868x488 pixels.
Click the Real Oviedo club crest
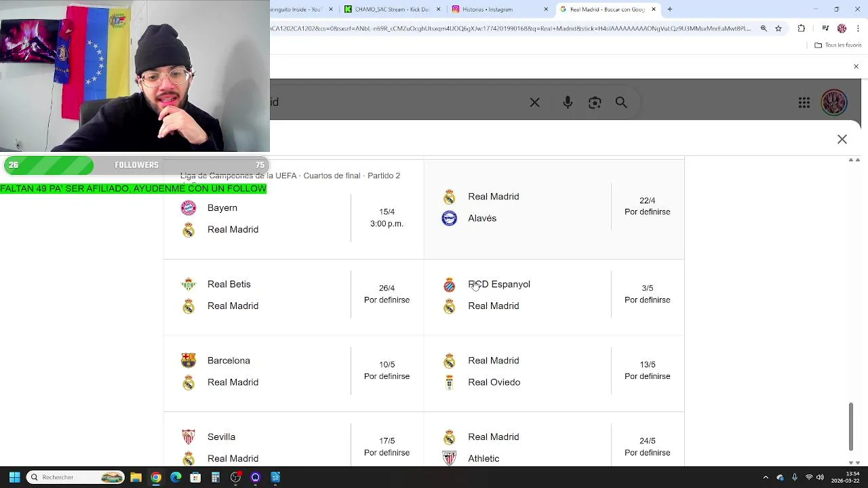pyautogui.click(x=449, y=382)
